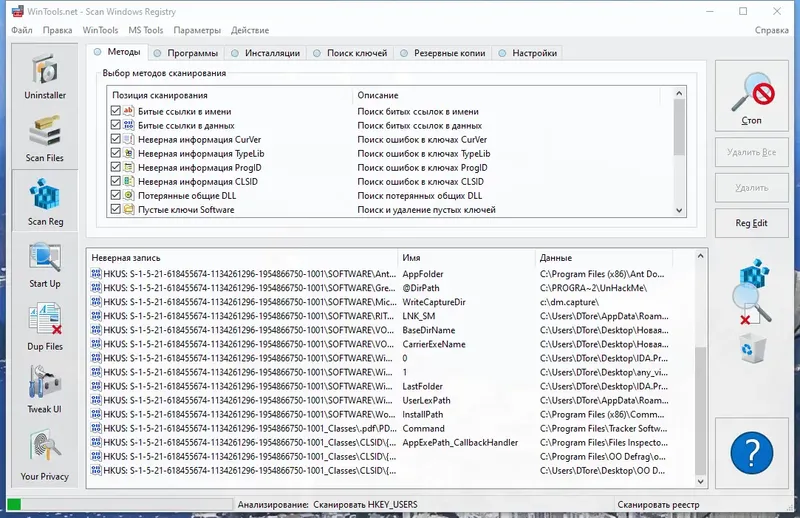Toggle 'Неверная информация ProgID' checkbox

[x=116, y=167]
